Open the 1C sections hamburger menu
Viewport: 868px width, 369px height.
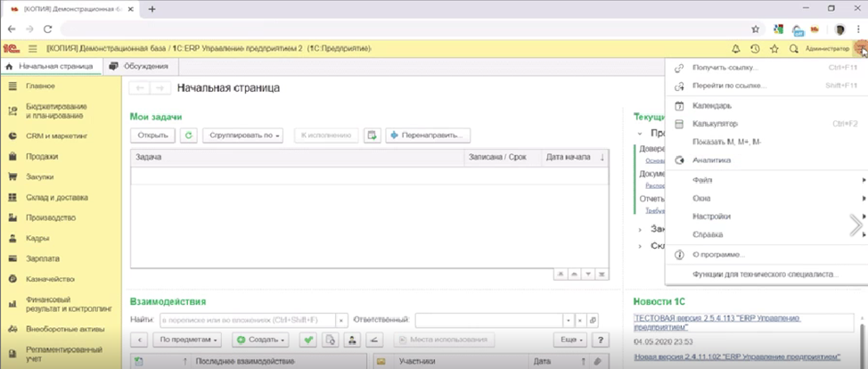33,49
